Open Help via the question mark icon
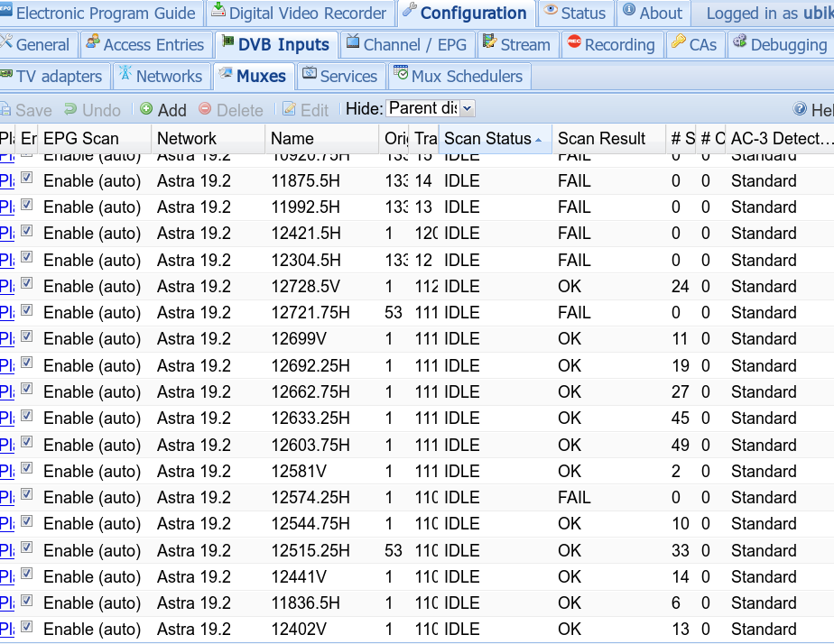834x644 pixels. click(x=800, y=109)
